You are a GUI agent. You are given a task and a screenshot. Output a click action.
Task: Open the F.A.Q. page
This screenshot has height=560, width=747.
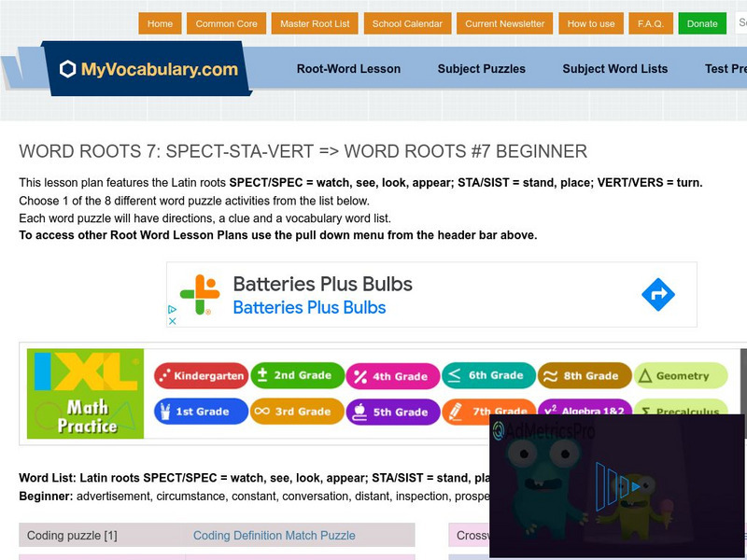tap(651, 23)
